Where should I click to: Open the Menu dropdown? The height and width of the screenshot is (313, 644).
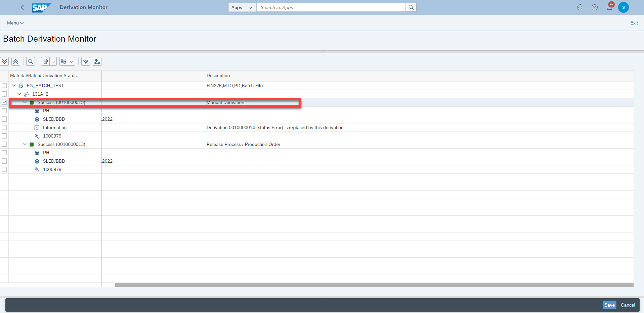pyautogui.click(x=15, y=23)
